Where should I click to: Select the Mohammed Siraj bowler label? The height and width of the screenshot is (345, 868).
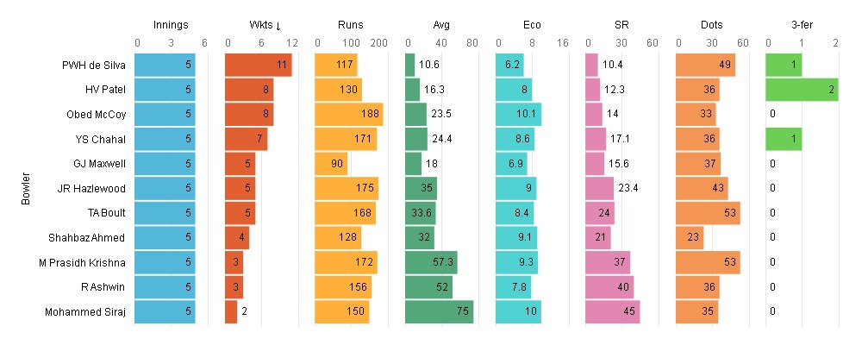pyautogui.click(x=85, y=311)
